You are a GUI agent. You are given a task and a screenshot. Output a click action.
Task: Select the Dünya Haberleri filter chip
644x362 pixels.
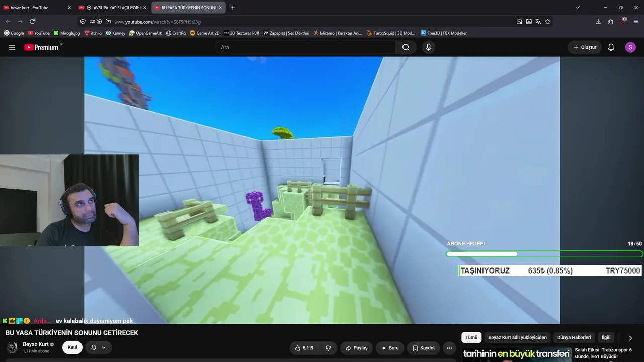pos(574,338)
